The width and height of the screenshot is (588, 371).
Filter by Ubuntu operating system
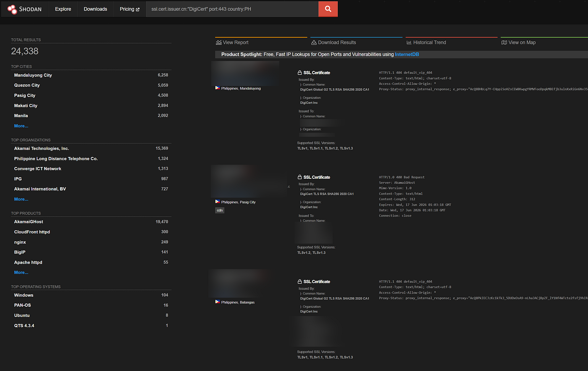point(22,315)
